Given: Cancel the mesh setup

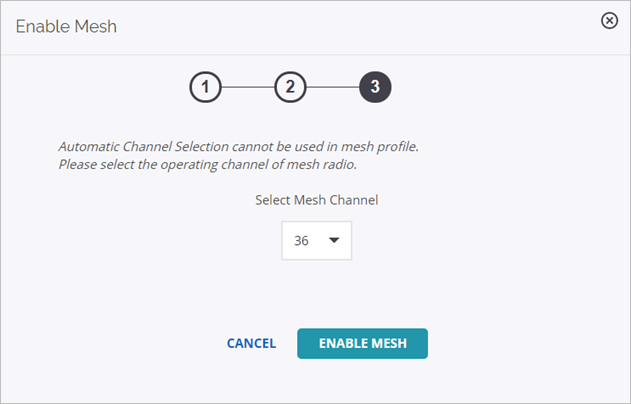Looking at the screenshot, I should [251, 343].
